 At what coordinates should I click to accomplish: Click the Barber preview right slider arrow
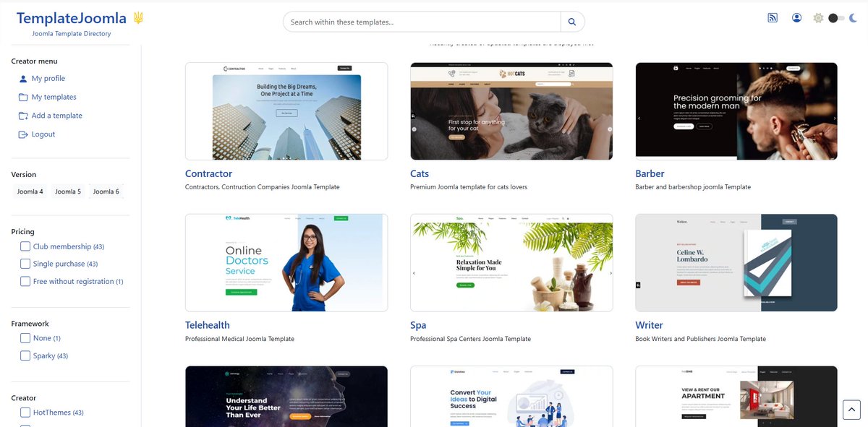coord(834,118)
